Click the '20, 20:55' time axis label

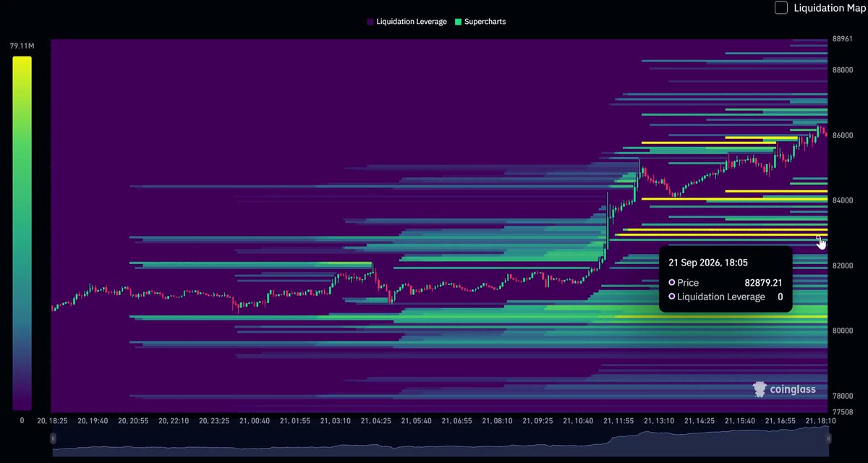tap(133, 420)
